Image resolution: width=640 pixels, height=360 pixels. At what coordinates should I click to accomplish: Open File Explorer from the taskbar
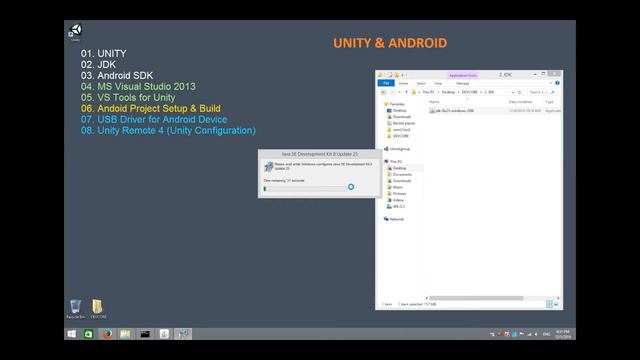125,334
